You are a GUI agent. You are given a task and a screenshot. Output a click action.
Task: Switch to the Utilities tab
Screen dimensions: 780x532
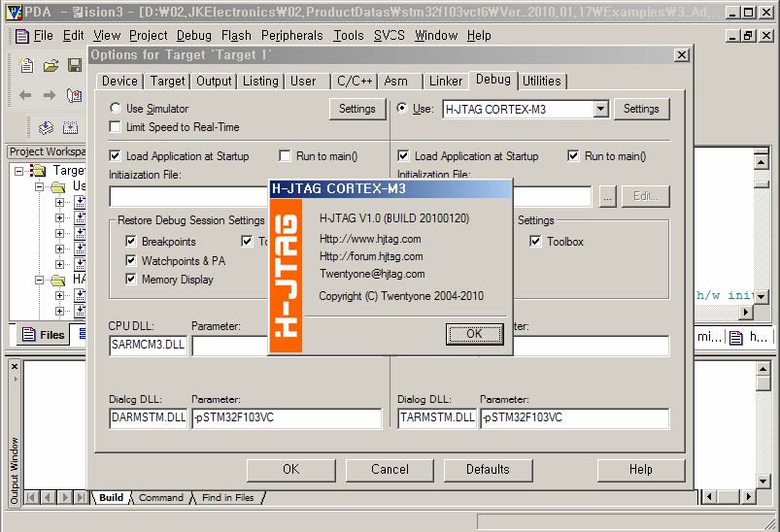click(x=542, y=81)
